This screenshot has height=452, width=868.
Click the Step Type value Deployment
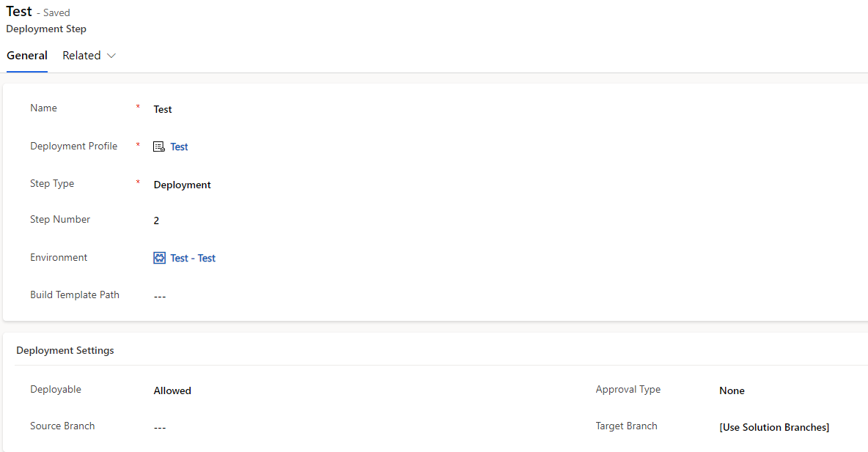pyautogui.click(x=182, y=185)
